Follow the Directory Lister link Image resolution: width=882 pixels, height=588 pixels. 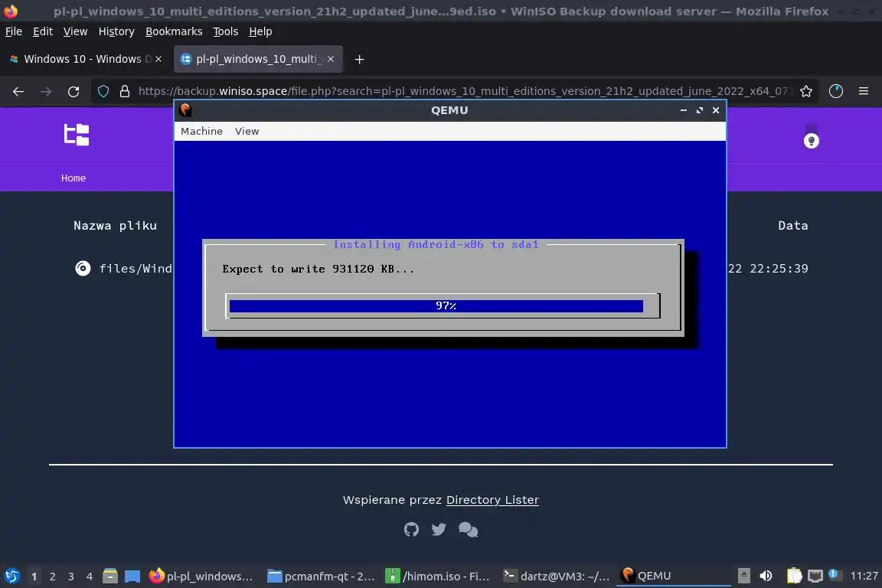tap(492, 500)
